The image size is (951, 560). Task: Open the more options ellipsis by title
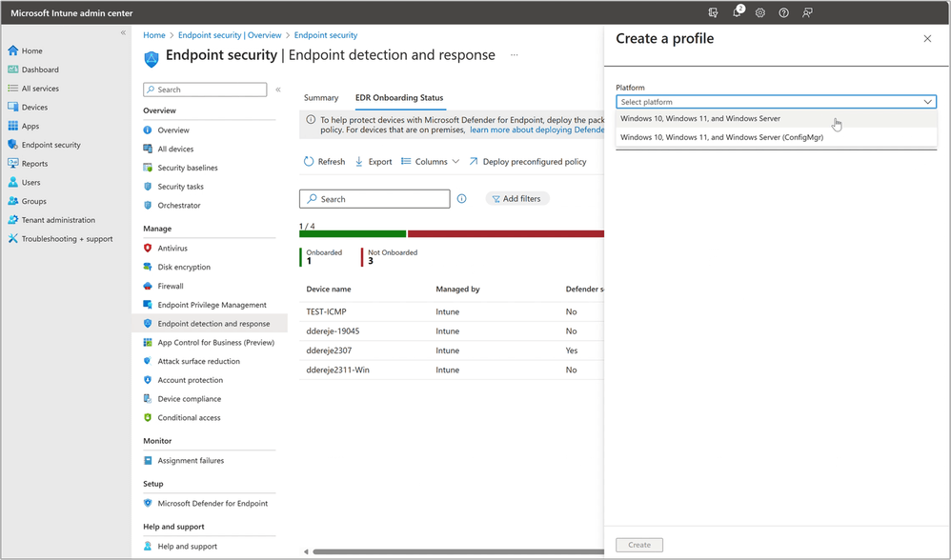click(x=515, y=55)
